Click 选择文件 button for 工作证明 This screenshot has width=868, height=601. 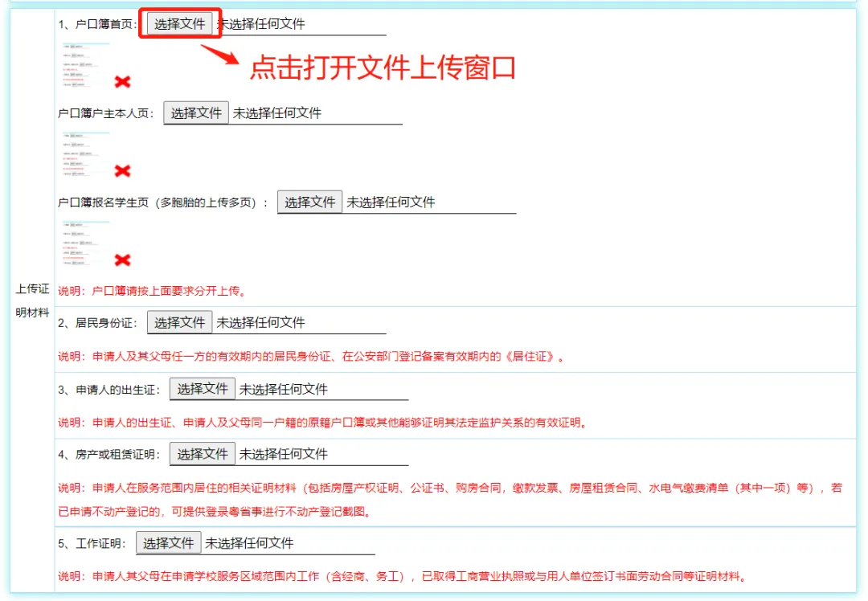pyautogui.click(x=169, y=542)
